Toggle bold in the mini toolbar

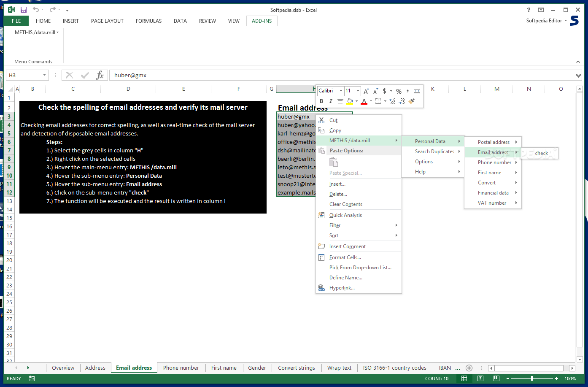coord(321,101)
